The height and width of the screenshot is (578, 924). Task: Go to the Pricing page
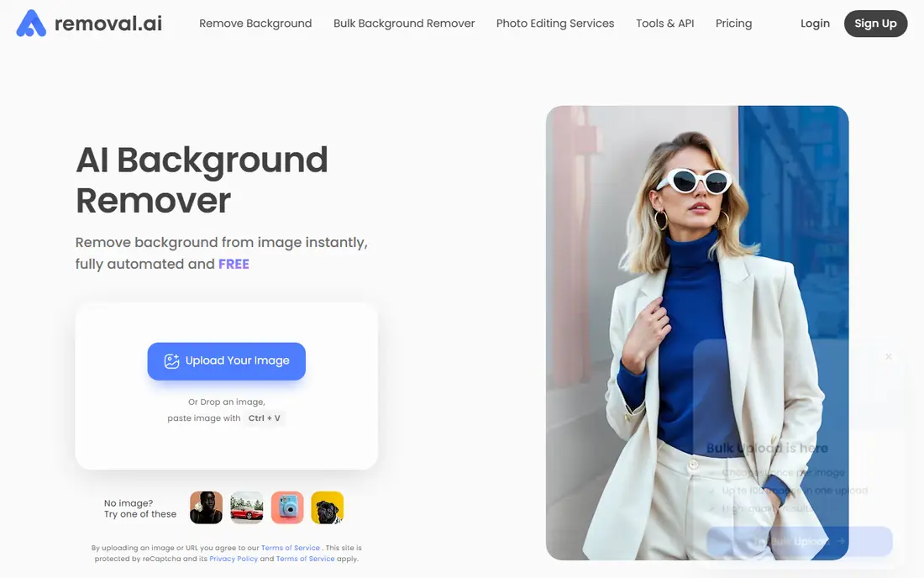733,24
